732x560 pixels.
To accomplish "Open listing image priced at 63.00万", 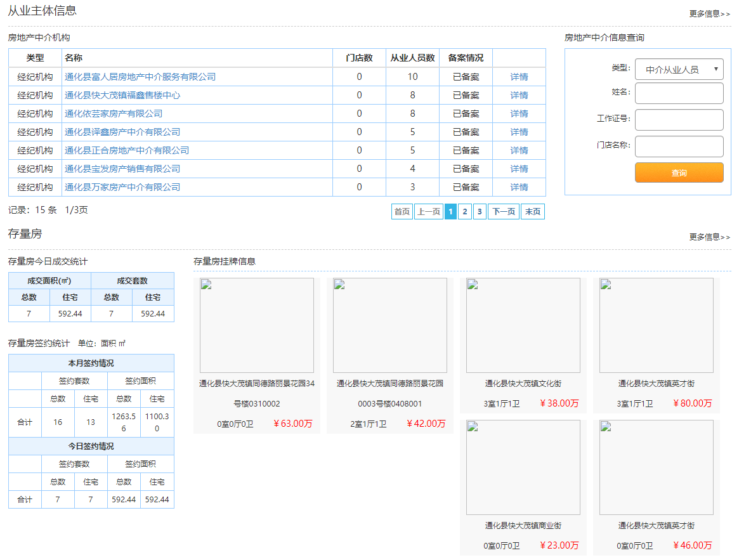I will 256,325.
